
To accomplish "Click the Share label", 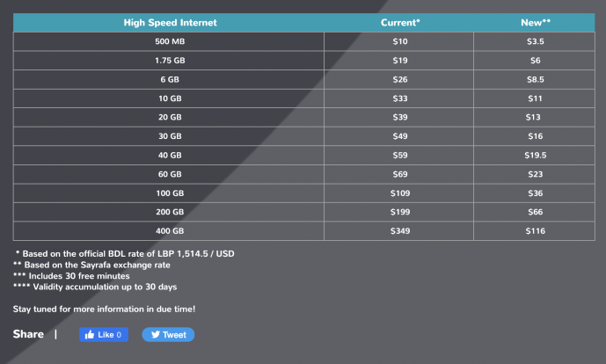I will pos(28,334).
